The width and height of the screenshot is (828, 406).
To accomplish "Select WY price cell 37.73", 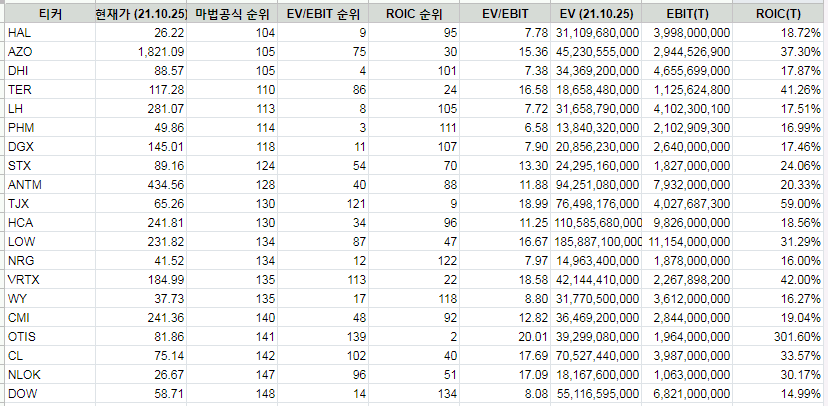I will click(x=141, y=299).
